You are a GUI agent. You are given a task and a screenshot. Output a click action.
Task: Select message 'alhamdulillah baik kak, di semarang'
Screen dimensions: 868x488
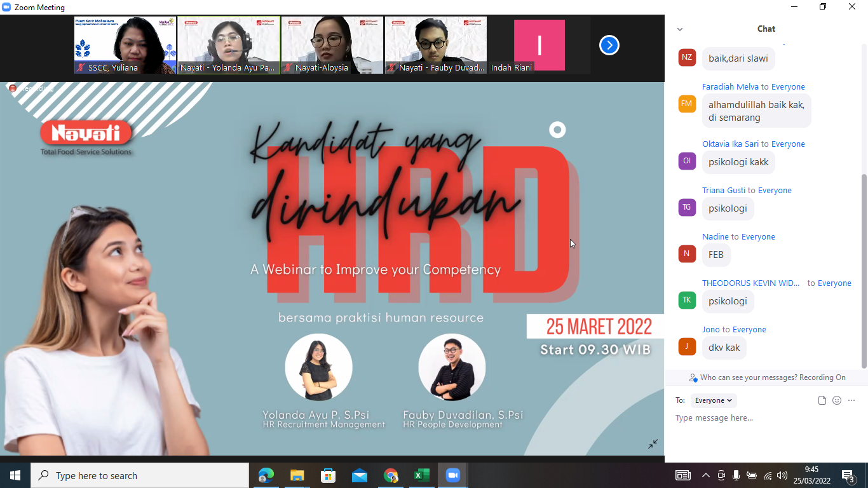[x=756, y=111]
